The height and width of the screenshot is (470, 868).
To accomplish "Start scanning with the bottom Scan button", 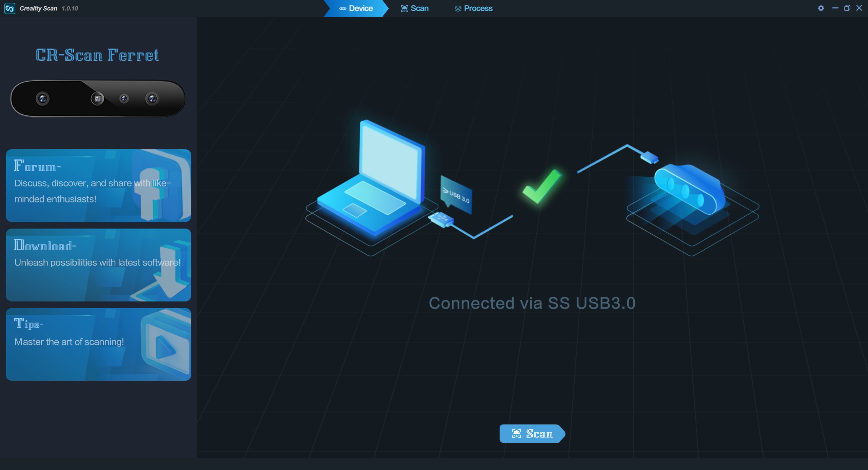I will [x=532, y=433].
